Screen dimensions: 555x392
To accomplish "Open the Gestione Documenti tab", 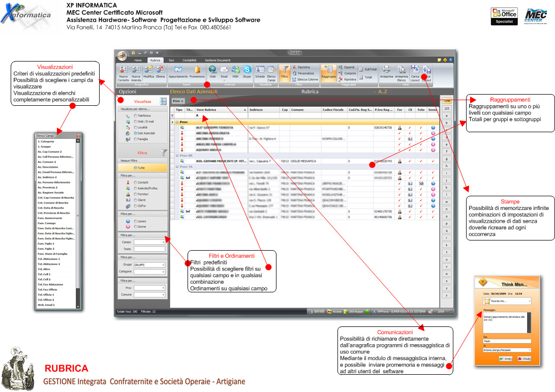I will point(218,60).
